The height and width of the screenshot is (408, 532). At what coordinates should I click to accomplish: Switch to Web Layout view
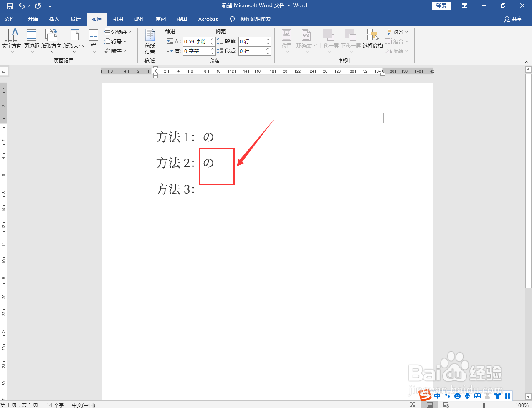pos(446,405)
